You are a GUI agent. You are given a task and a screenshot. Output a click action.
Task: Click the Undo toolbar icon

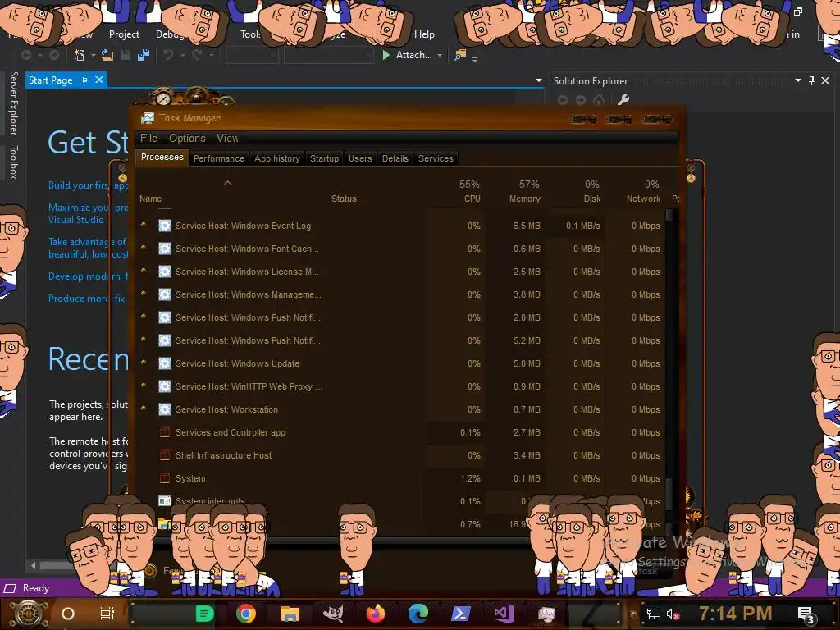(x=168, y=55)
